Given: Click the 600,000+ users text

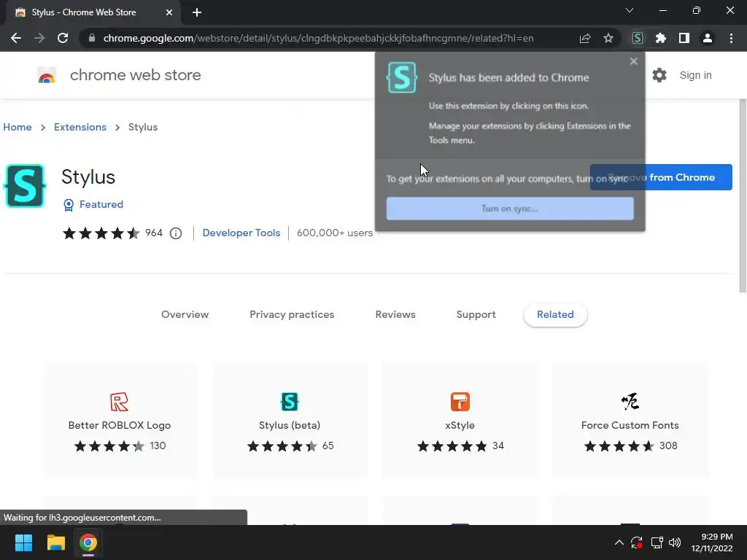Looking at the screenshot, I should click(334, 233).
